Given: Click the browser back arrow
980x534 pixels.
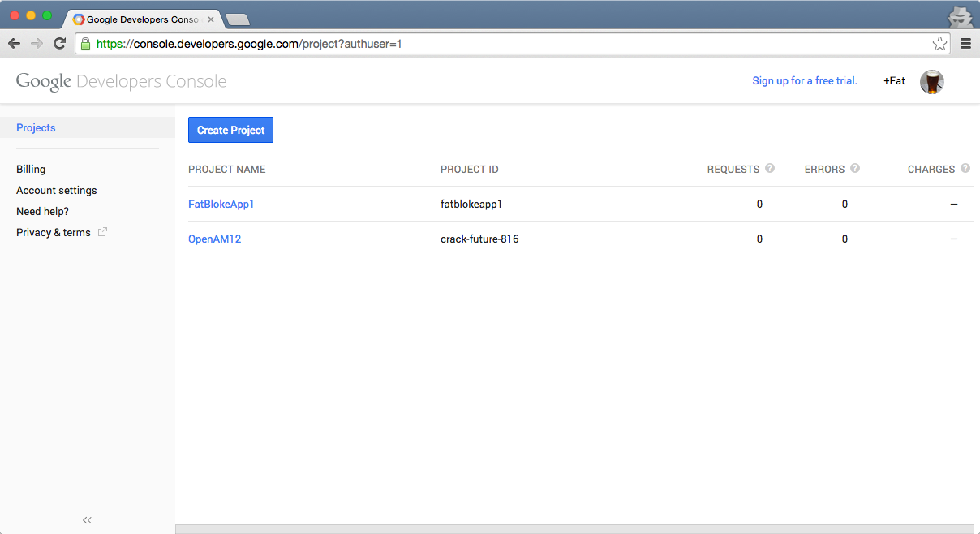Looking at the screenshot, I should pyautogui.click(x=14, y=44).
